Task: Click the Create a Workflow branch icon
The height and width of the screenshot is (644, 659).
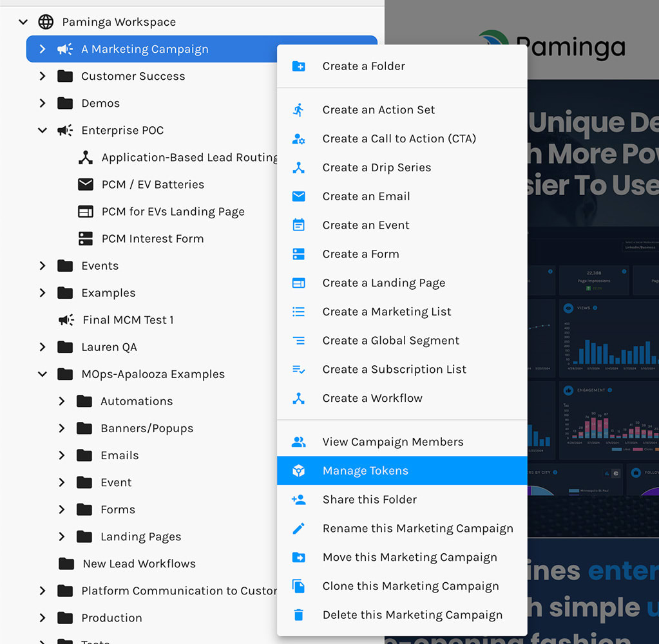Action: pos(298,398)
